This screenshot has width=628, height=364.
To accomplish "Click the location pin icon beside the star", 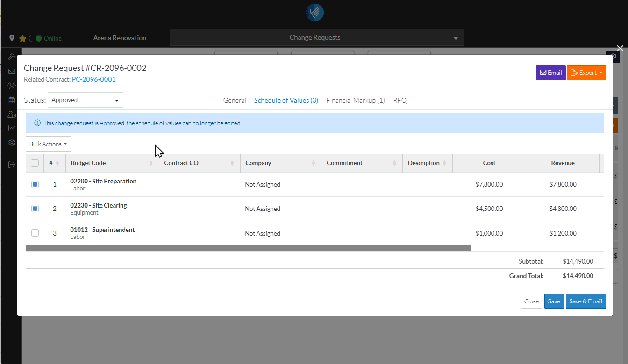I will pos(12,38).
